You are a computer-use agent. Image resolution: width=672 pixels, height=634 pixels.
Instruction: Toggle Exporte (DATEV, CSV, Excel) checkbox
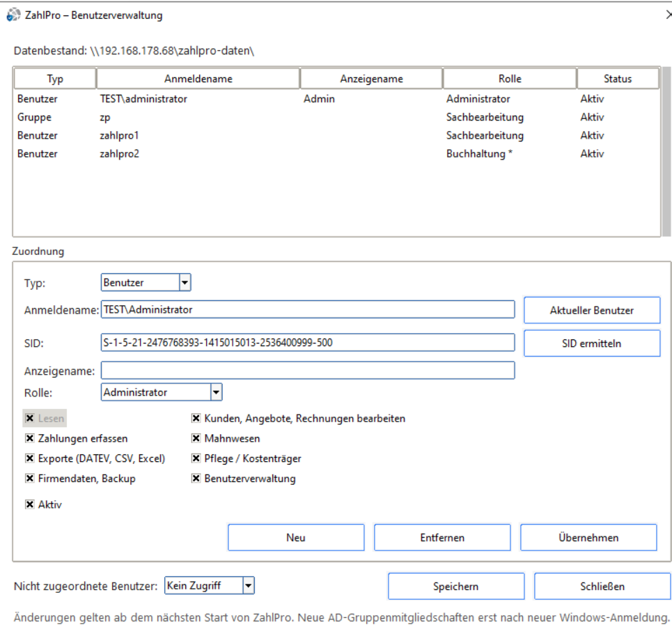pos(29,458)
